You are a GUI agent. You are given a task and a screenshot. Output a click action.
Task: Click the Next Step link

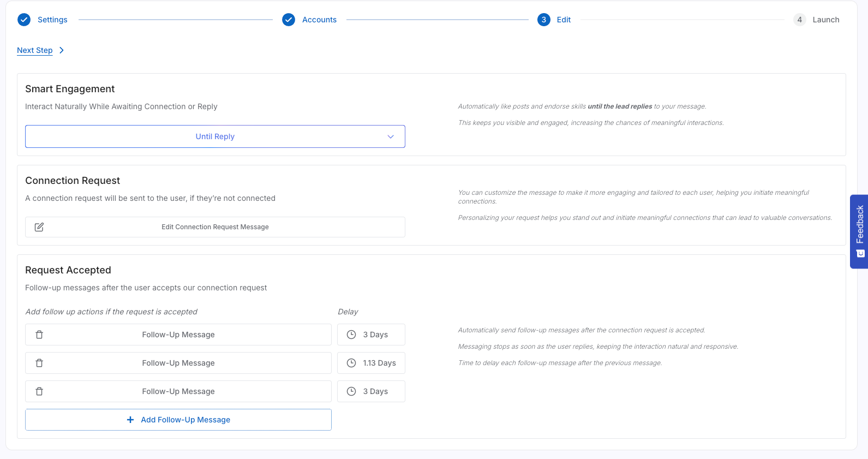(35, 50)
